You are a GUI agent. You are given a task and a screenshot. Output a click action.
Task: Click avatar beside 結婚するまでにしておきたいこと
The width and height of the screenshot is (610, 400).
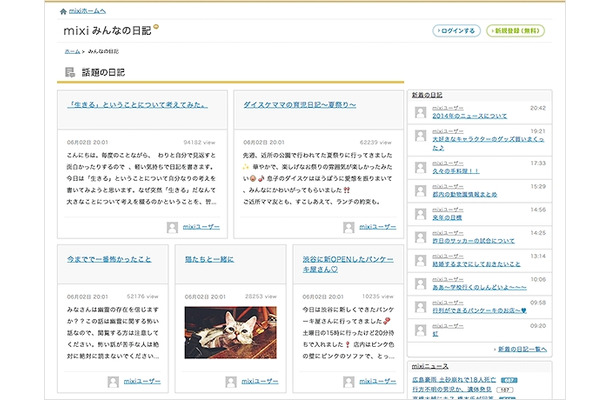[x=421, y=260]
